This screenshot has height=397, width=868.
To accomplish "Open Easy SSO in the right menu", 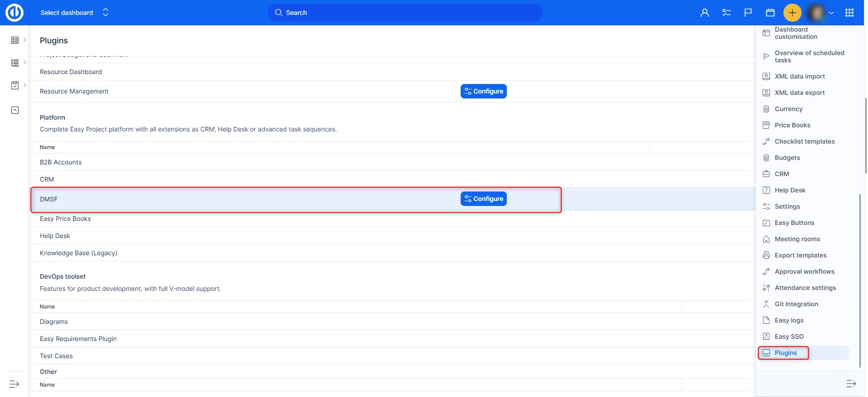I will click(x=789, y=336).
